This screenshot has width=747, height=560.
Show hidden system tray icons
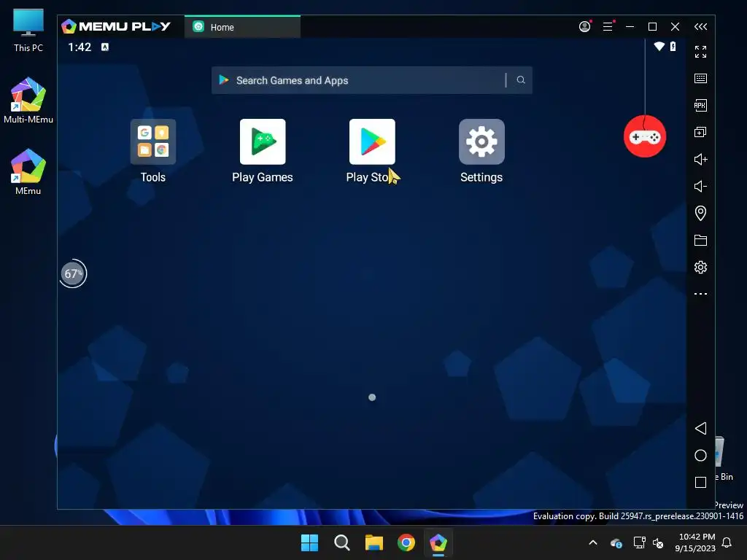[593, 542]
